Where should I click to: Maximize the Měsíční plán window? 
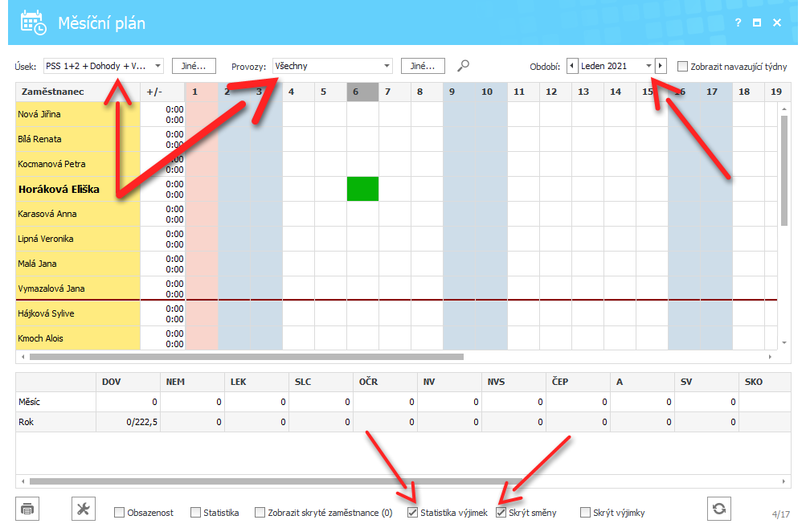[x=757, y=23]
